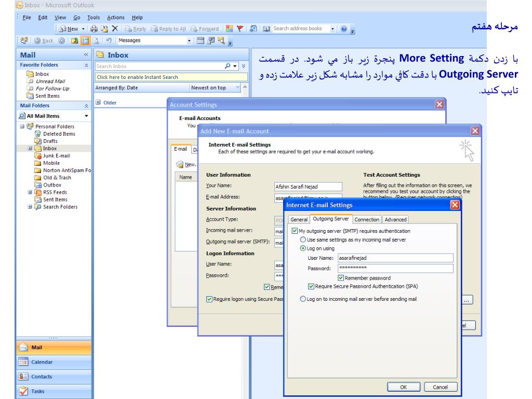Click the Print icon in toolbar
This screenshot has width=532, height=399.
(x=94, y=29)
